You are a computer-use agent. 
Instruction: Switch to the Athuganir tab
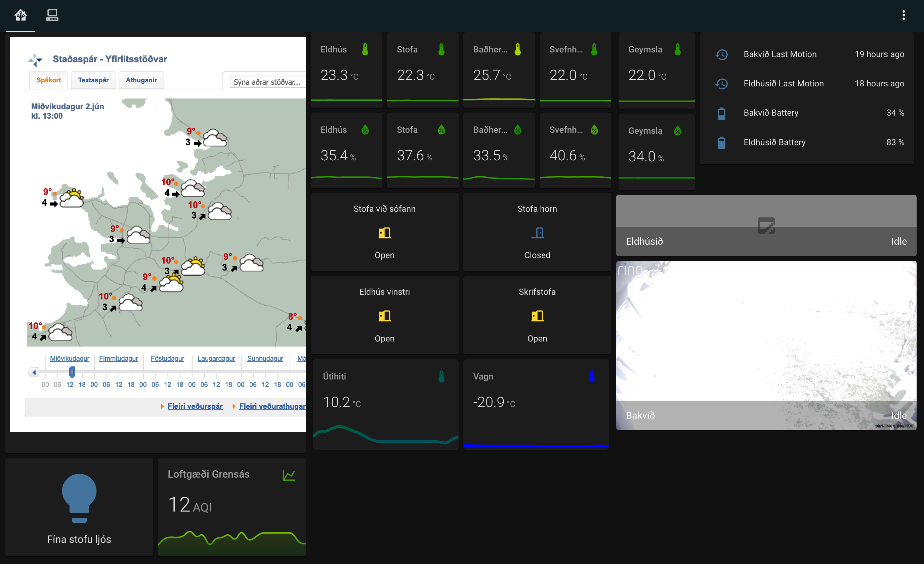click(x=141, y=80)
